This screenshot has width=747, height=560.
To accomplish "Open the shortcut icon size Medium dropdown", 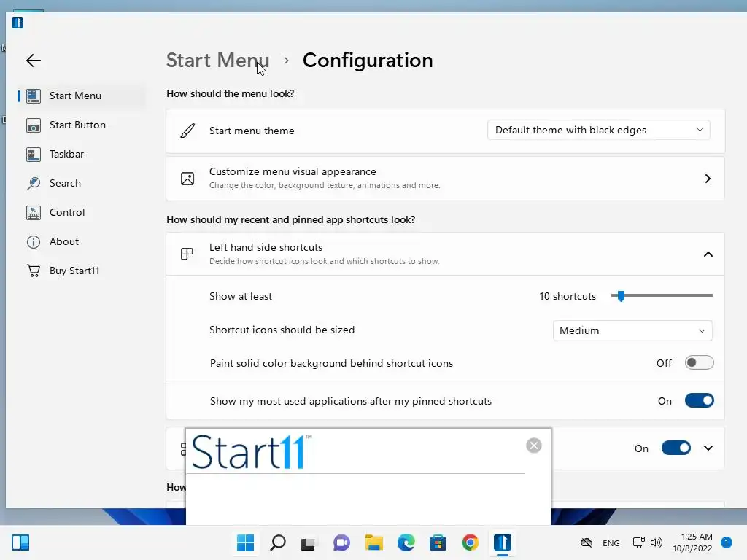I will click(632, 330).
